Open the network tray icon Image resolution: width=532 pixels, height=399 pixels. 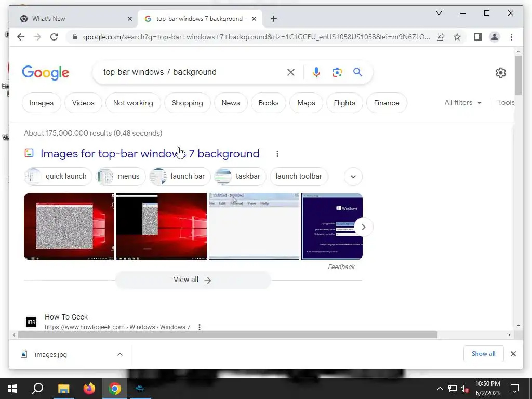[x=453, y=389]
